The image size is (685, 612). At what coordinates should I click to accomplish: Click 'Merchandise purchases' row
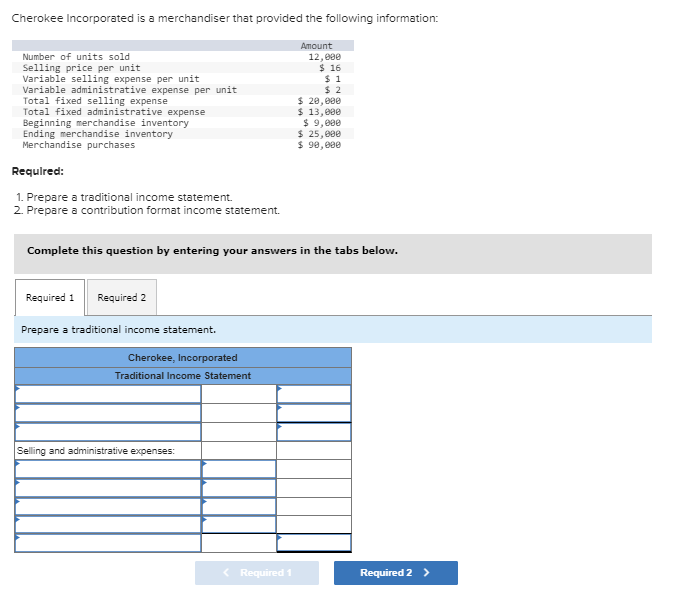click(183, 145)
